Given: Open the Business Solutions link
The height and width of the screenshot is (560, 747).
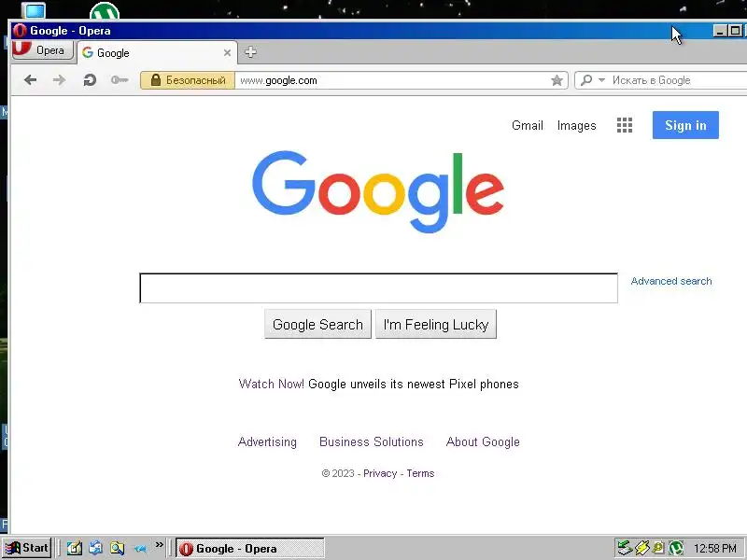Looking at the screenshot, I should tap(371, 441).
